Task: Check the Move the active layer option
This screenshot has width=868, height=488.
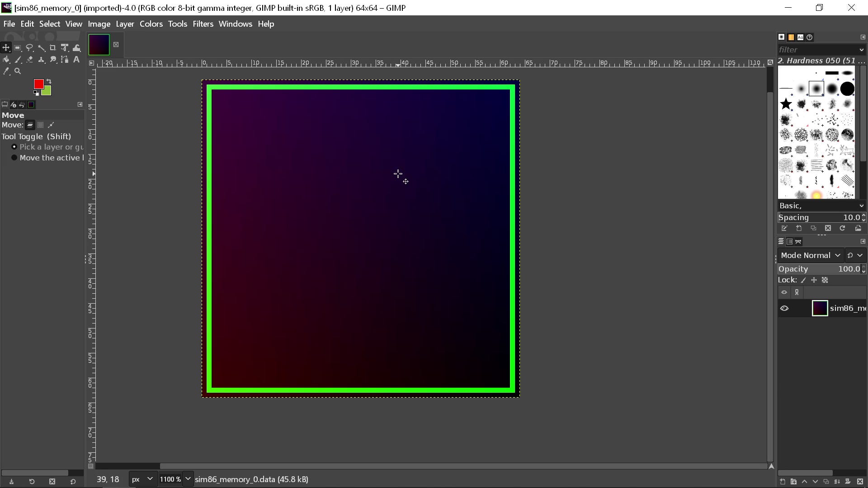Action: (15, 158)
